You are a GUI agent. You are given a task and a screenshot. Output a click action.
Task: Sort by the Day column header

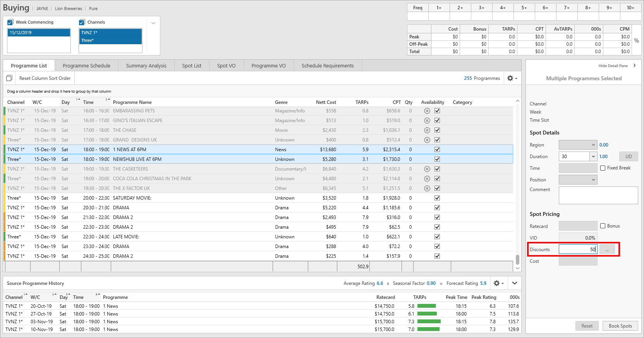pyautogui.click(x=65, y=102)
